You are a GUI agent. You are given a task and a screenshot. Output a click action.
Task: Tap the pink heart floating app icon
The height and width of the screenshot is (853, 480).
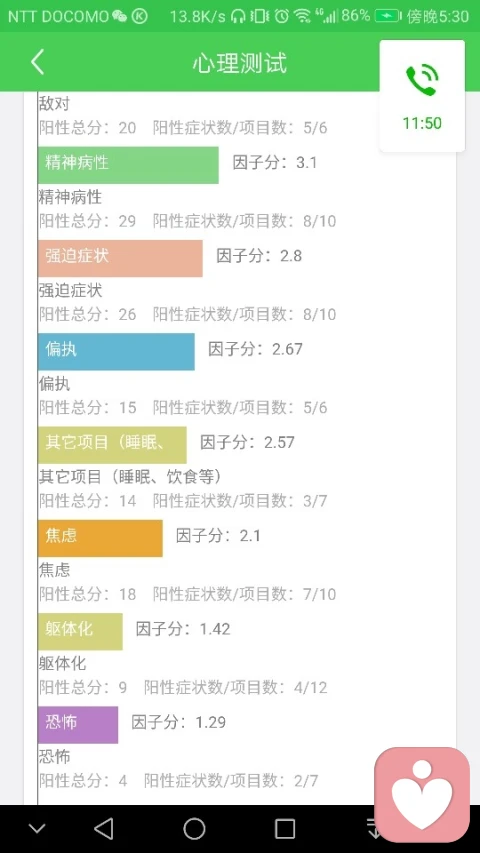(422, 794)
